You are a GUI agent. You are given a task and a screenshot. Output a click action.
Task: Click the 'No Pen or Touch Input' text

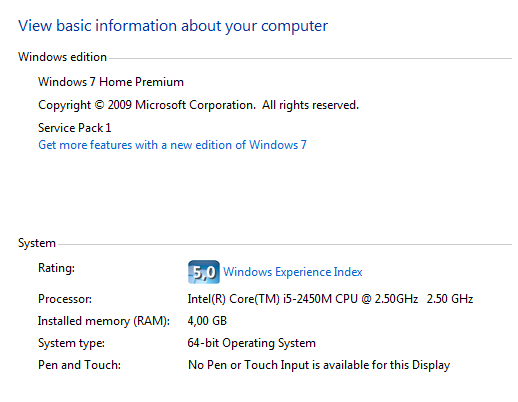tap(319, 365)
